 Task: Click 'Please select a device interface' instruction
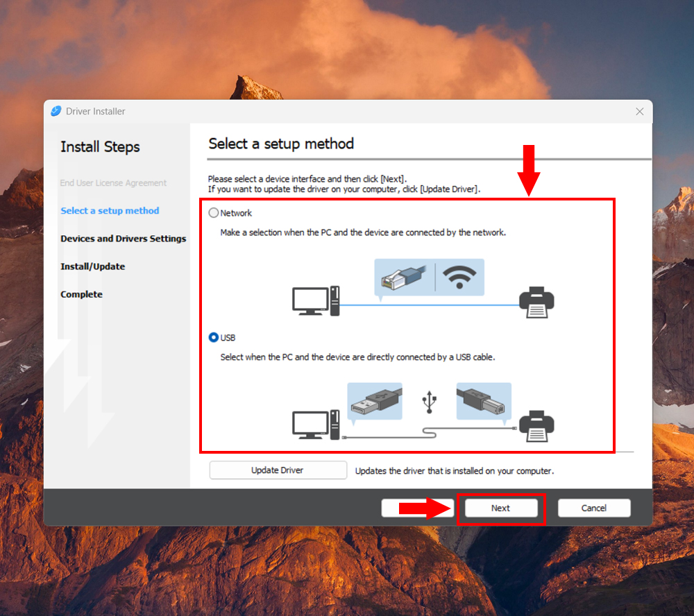click(x=307, y=179)
